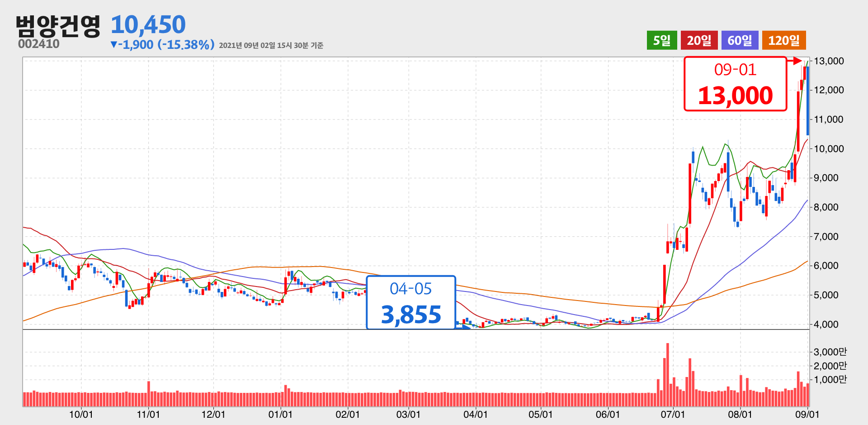Click the 09/01 date axis label

(807, 415)
